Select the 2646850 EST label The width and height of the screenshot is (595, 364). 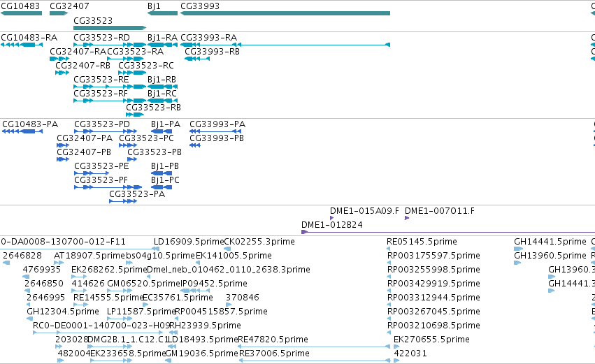point(44,284)
